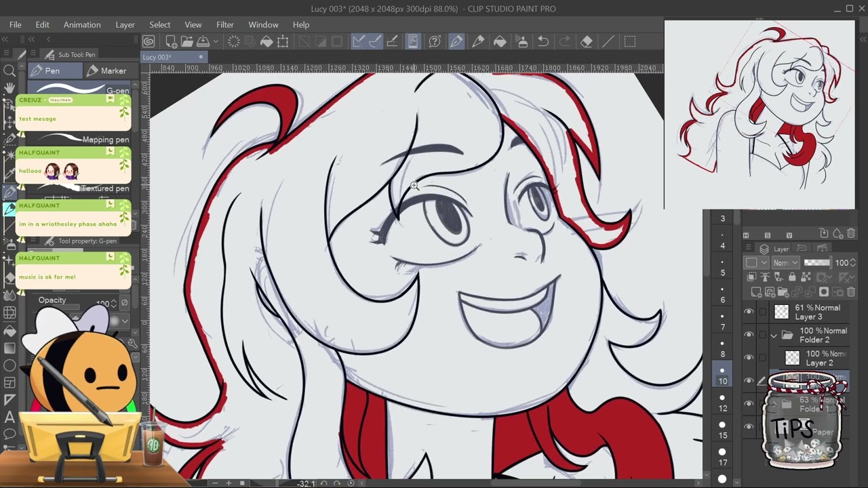Screen dimensions: 868x488
Task: Hide Layer 2 with eye icon
Action: click(749, 358)
